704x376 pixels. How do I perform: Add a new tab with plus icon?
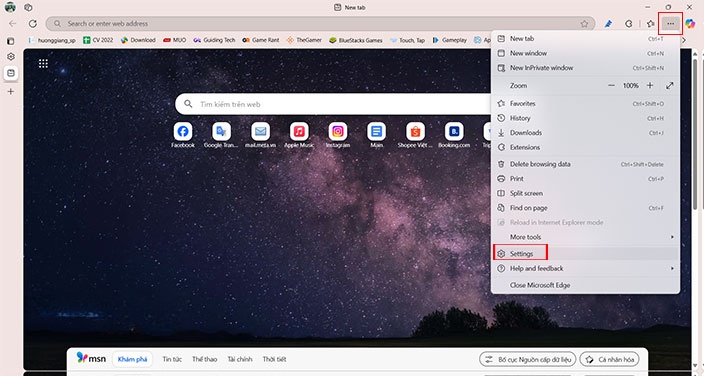(11, 91)
